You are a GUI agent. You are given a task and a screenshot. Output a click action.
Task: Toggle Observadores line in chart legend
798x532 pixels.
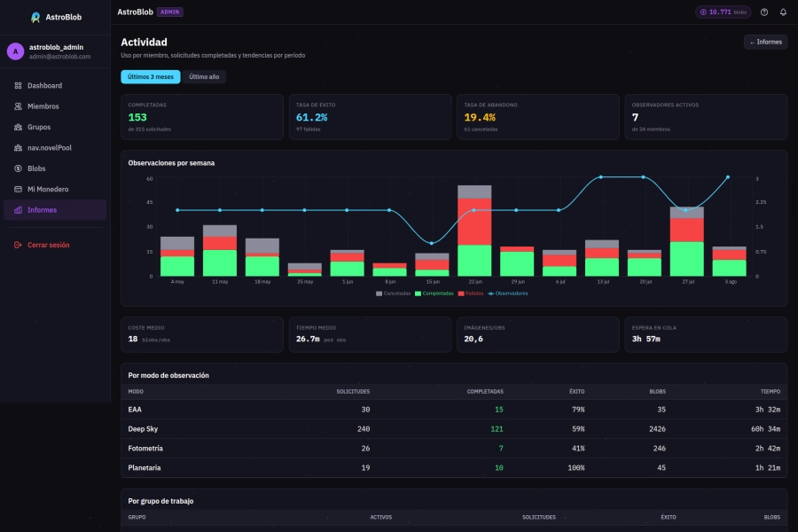click(x=508, y=293)
